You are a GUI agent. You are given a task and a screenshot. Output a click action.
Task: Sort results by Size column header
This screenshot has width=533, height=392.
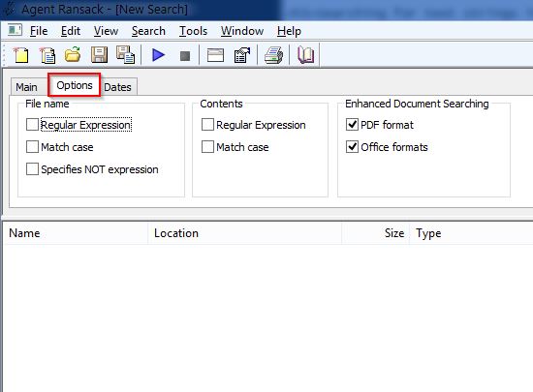point(376,233)
